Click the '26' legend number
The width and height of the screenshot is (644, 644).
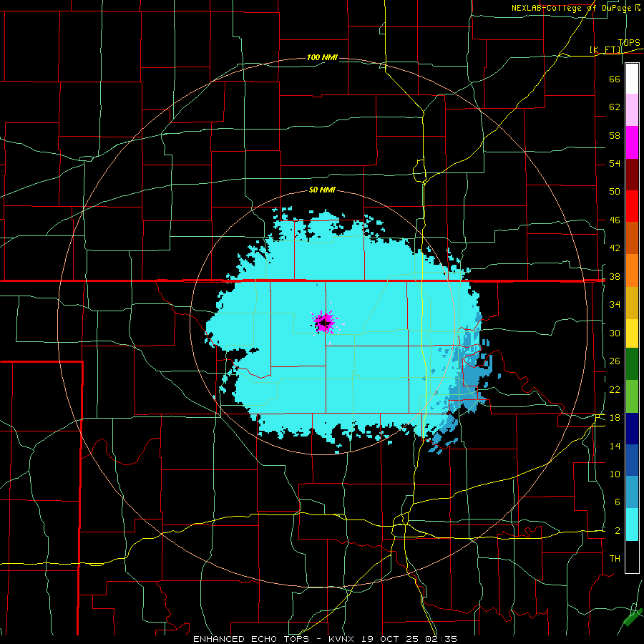pos(615,361)
